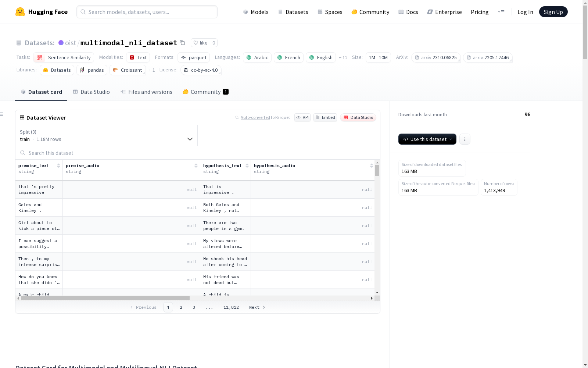Expand the Use this dataset dropdown
Screen dimensions: 588x368
pos(427,139)
